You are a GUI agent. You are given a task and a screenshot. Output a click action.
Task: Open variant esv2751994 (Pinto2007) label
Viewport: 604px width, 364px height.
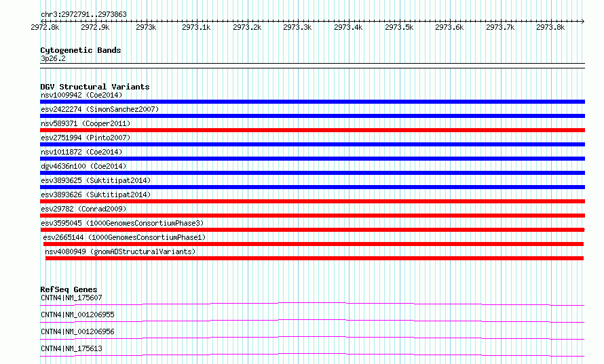tap(86, 138)
